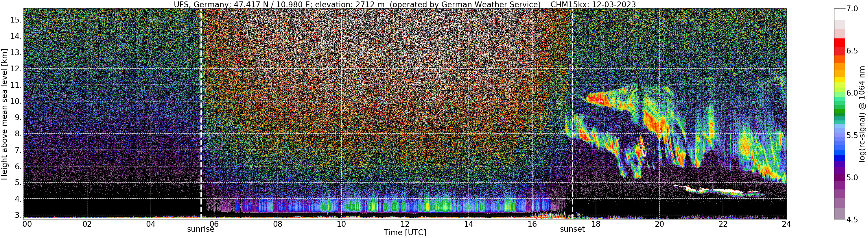Viewport: 868px width, 238px height.
Task: Click the y-axis tick label '14.'
Action: [x=16, y=36]
